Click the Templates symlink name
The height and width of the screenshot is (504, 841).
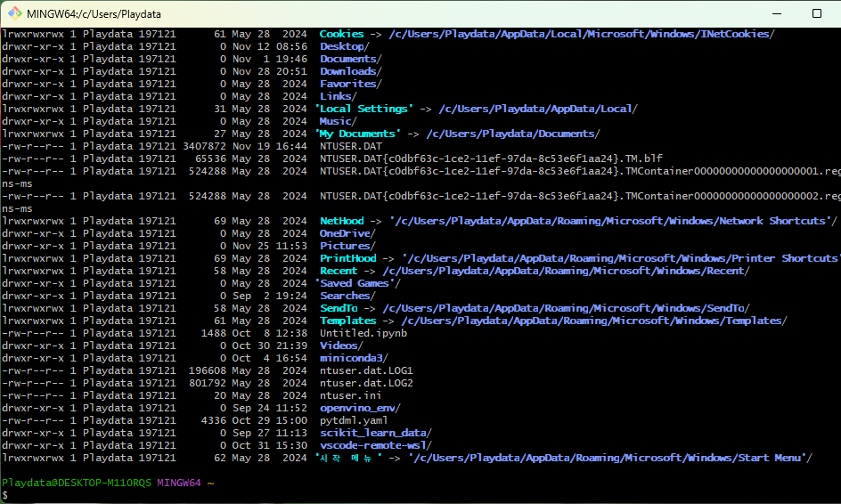(x=348, y=321)
